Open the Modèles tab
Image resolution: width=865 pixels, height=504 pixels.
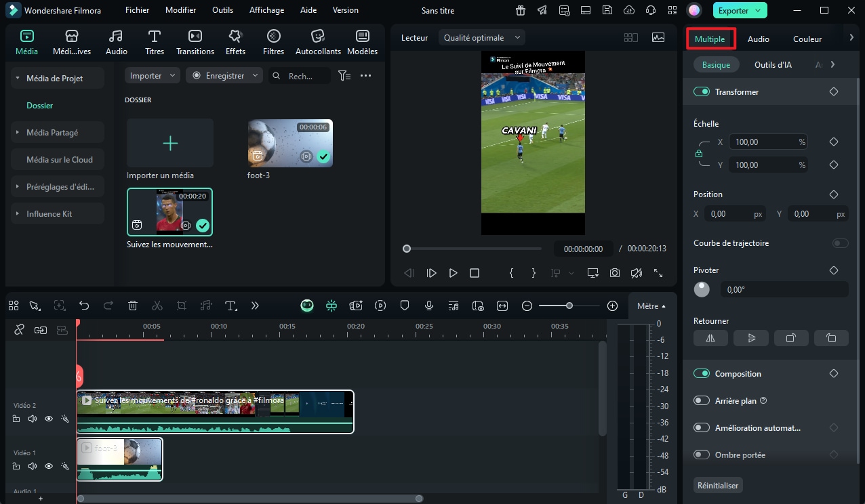pos(363,42)
